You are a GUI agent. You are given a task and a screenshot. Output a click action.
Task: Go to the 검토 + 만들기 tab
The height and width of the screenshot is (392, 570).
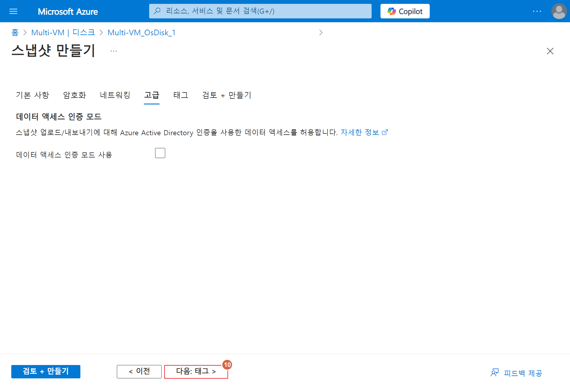coord(227,95)
